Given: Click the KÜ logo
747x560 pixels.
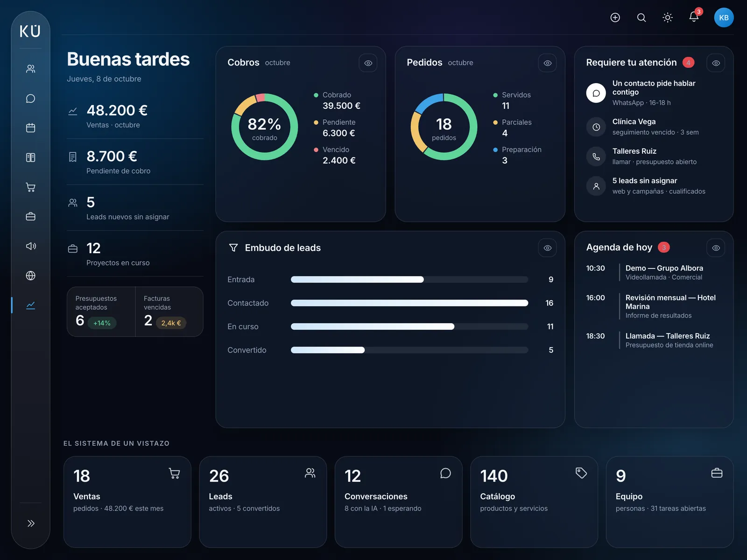Looking at the screenshot, I should tap(30, 31).
